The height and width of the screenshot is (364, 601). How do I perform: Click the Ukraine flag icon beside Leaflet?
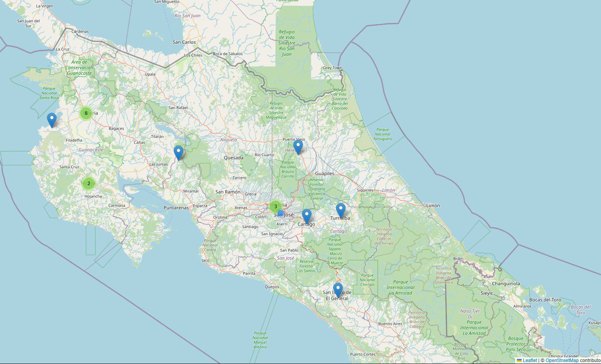click(519, 360)
